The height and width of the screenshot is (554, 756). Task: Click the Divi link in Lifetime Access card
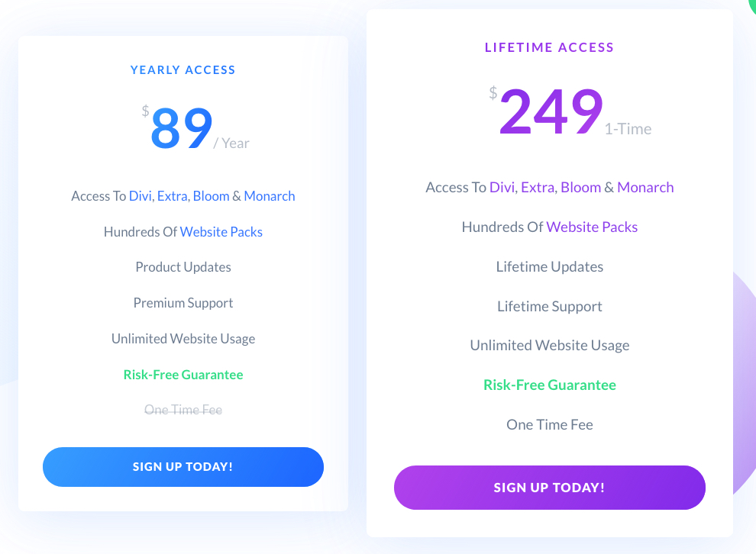click(x=502, y=188)
